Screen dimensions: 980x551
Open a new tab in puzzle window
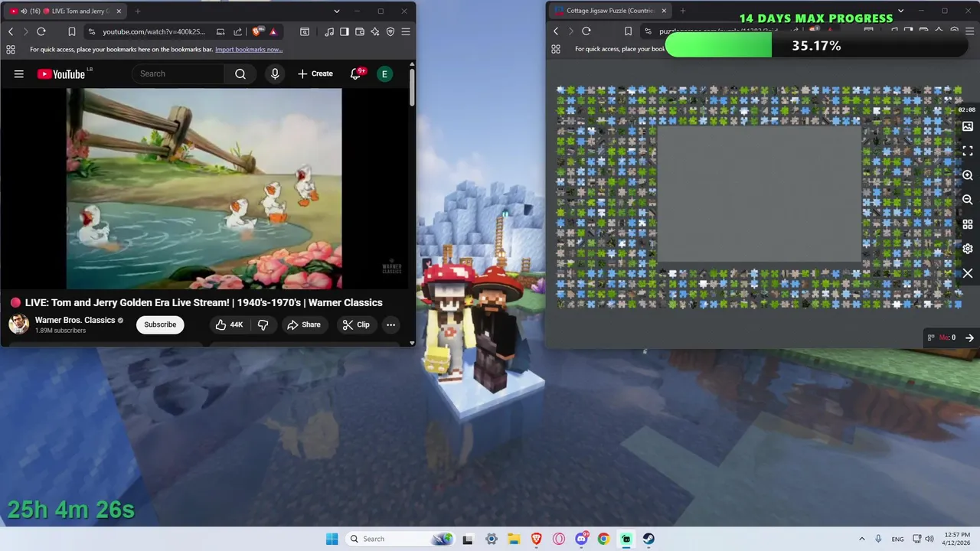(x=683, y=11)
